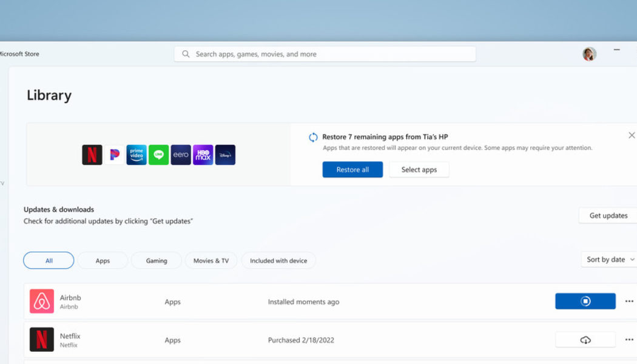Select the eero icon in the app strip

[181, 154]
